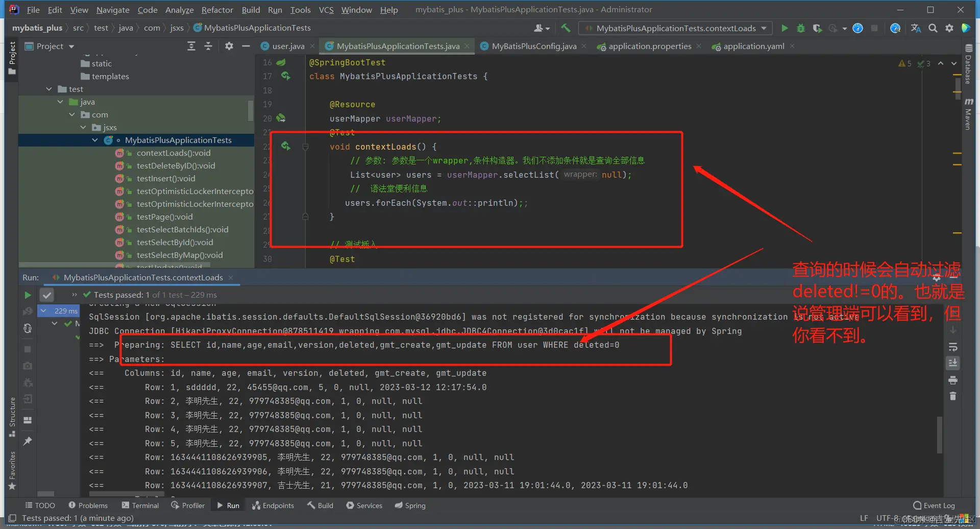The height and width of the screenshot is (529, 980).
Task: Expand all nodes in the Project panel
Action: 191,46
